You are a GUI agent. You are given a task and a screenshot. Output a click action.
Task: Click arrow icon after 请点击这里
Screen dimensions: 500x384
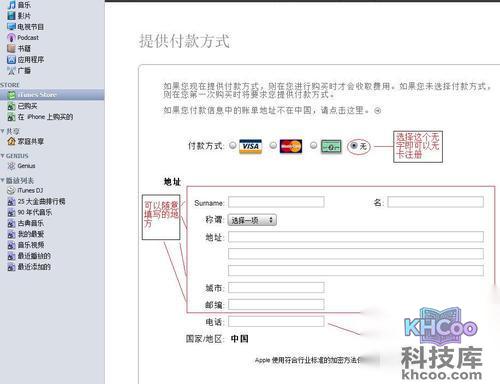(x=378, y=111)
